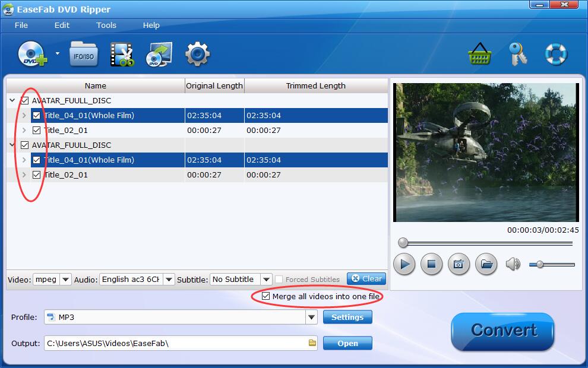The height and width of the screenshot is (368, 588).
Task: Click the Settings button
Action: [x=347, y=317]
